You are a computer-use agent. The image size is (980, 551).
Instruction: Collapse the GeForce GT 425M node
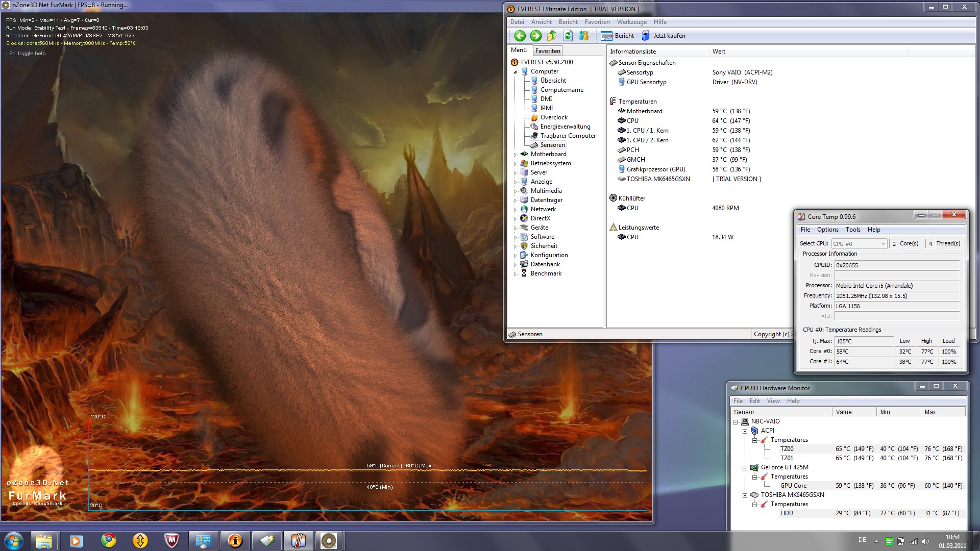[x=745, y=468]
